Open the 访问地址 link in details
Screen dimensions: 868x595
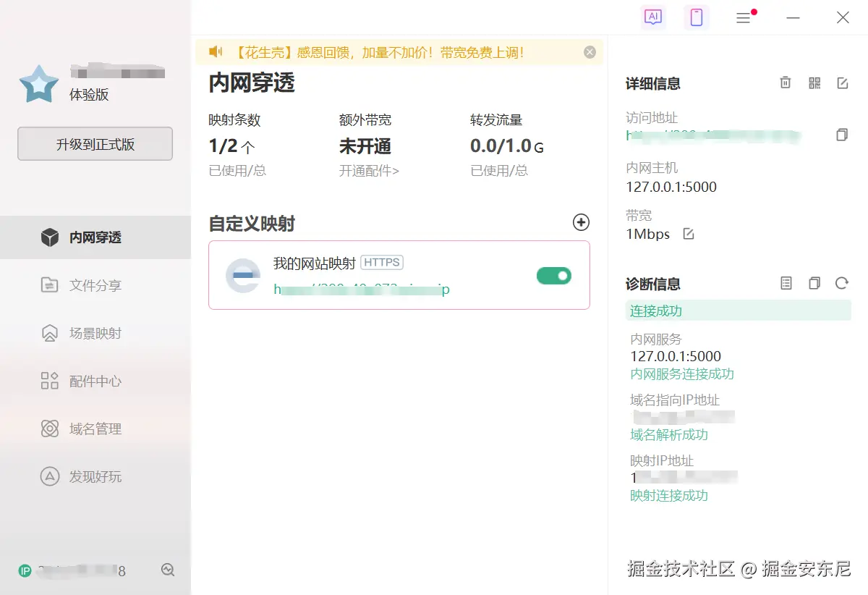(x=713, y=135)
